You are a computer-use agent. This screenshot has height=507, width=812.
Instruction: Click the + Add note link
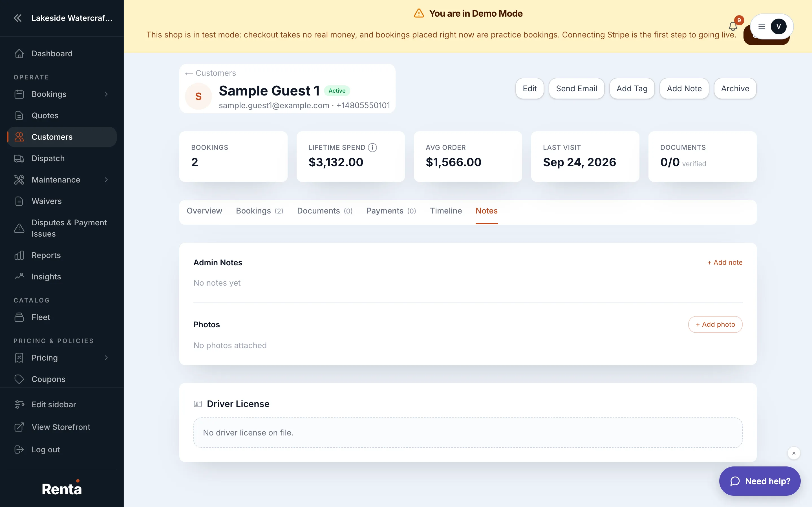pos(725,262)
